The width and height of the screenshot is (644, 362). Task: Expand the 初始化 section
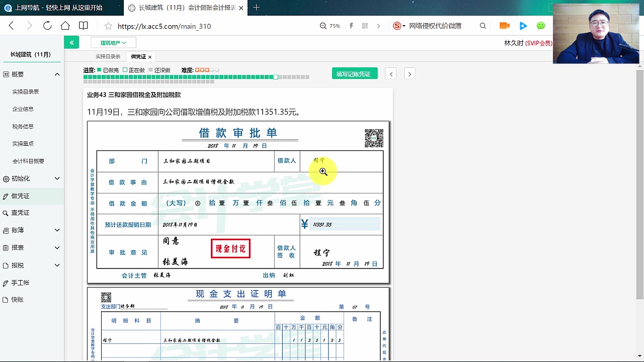tap(57, 178)
